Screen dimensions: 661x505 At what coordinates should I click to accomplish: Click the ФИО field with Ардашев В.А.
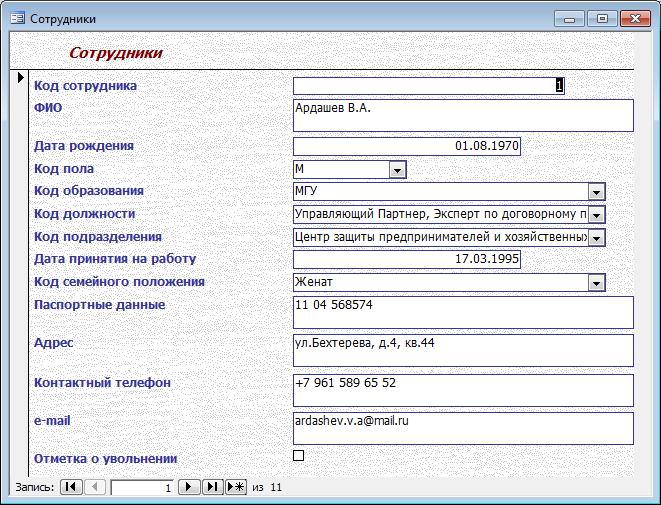(x=463, y=115)
